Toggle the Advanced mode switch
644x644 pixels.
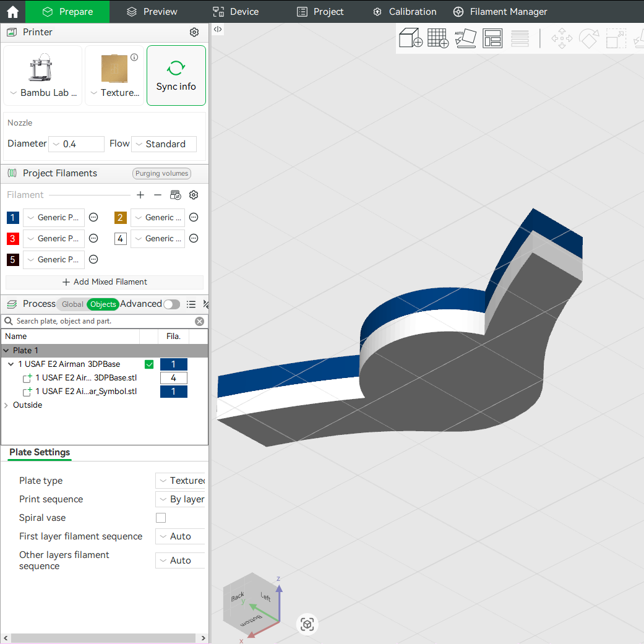(x=172, y=304)
